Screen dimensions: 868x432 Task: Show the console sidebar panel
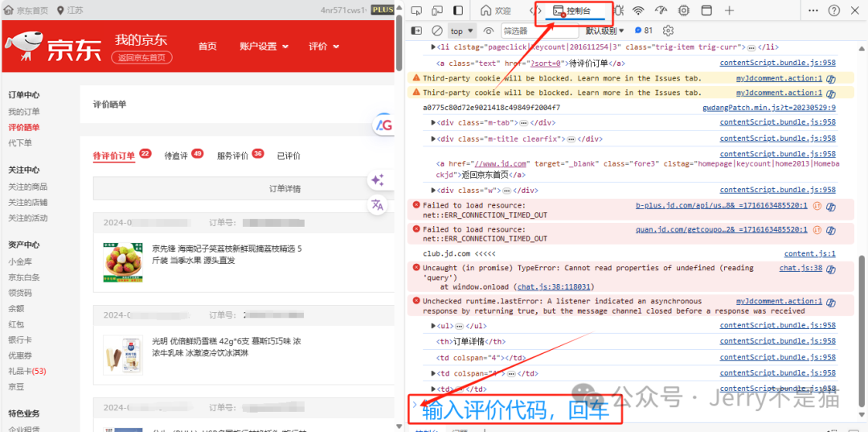[x=416, y=31]
